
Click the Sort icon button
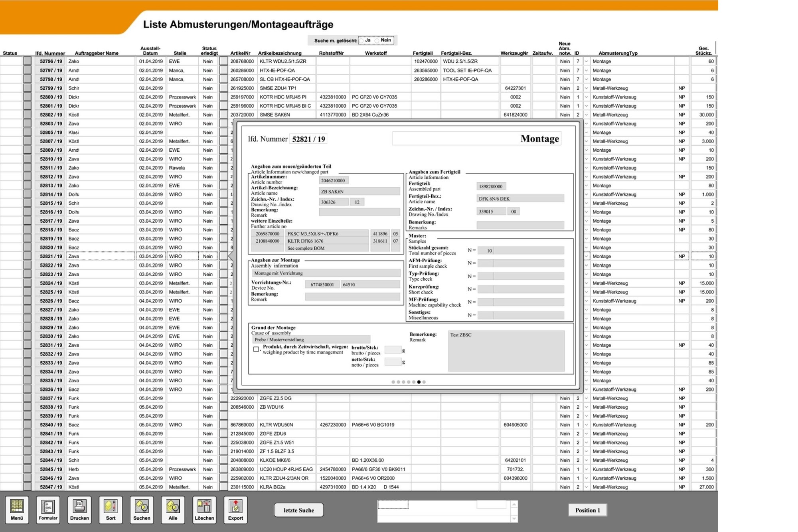(x=111, y=510)
